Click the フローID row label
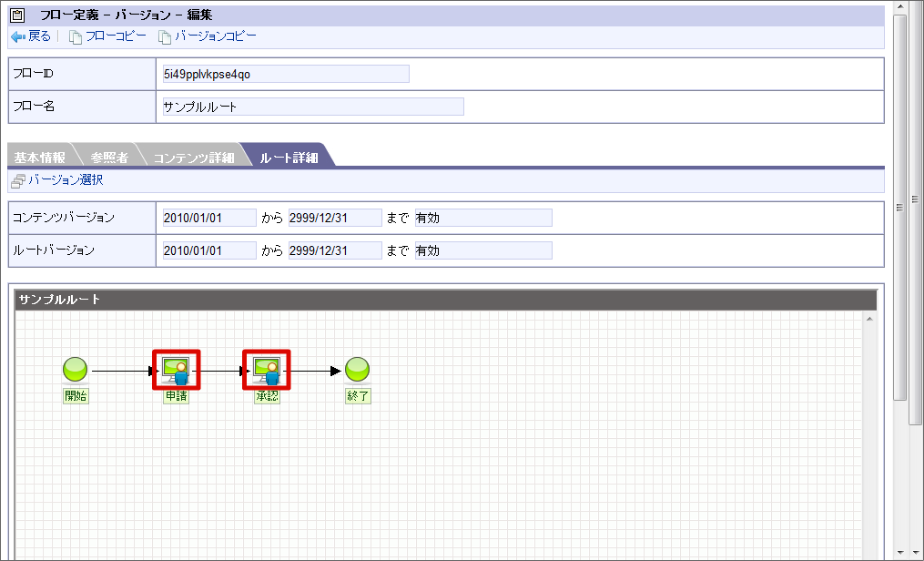The image size is (924, 561). [x=34, y=74]
